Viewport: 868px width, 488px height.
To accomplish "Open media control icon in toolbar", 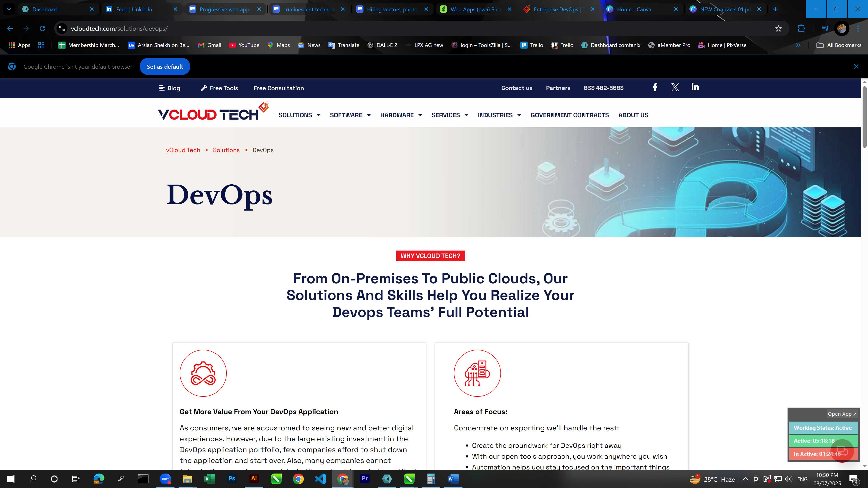I will coord(825,29).
